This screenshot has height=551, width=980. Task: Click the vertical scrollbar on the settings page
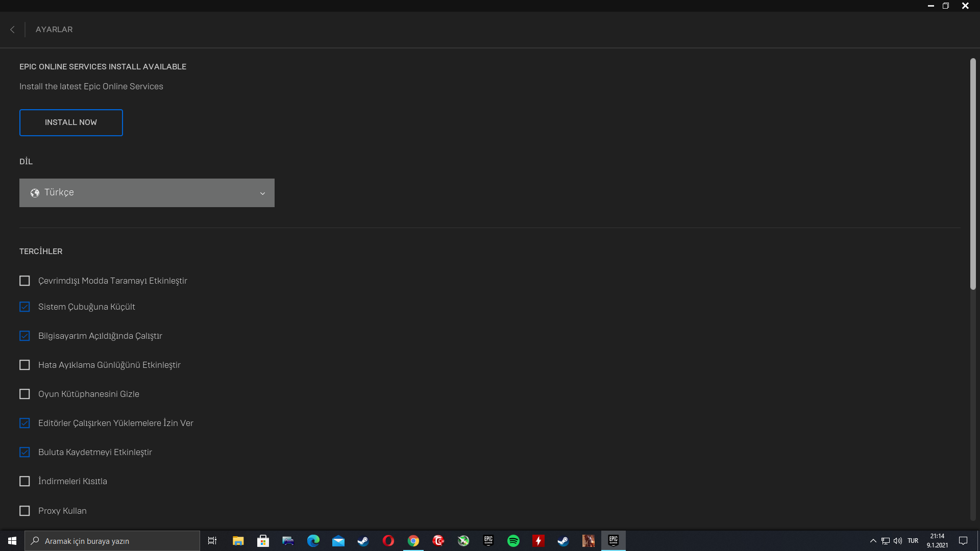(973, 174)
